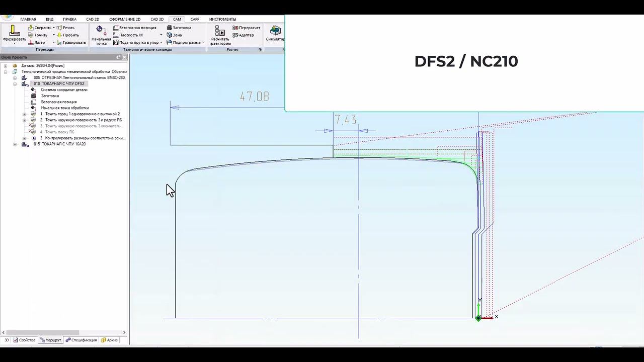This screenshot has height=362, width=644.
Task: Click the Заготовка ribbon icon
Action: click(x=170, y=28)
